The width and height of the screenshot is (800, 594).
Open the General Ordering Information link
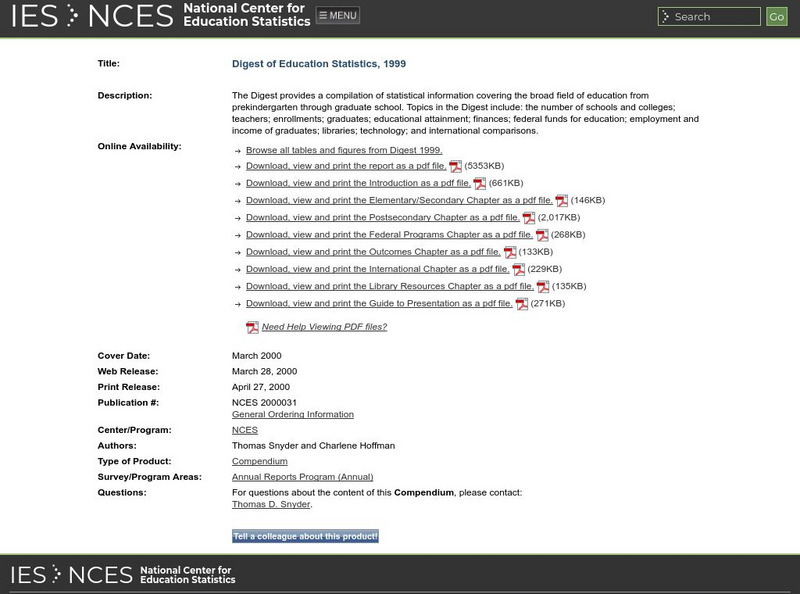(293, 414)
